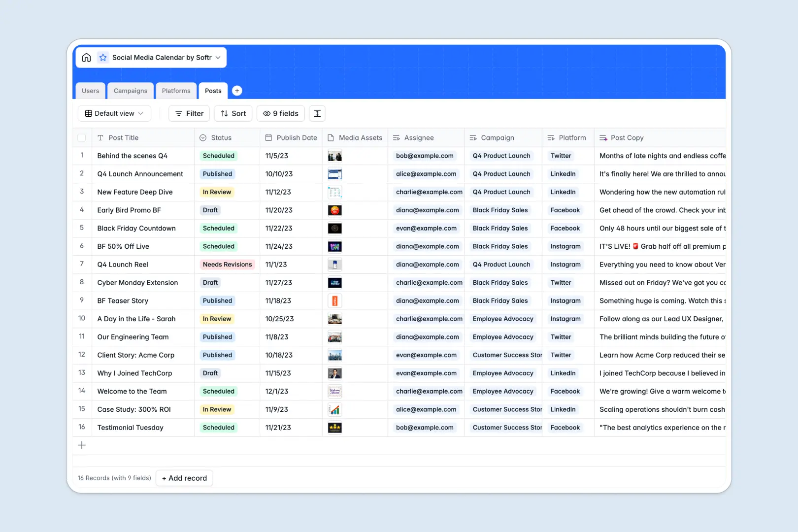The image size is (798, 532).
Task: Click the grid icon in Default view button
Action: [88, 113]
